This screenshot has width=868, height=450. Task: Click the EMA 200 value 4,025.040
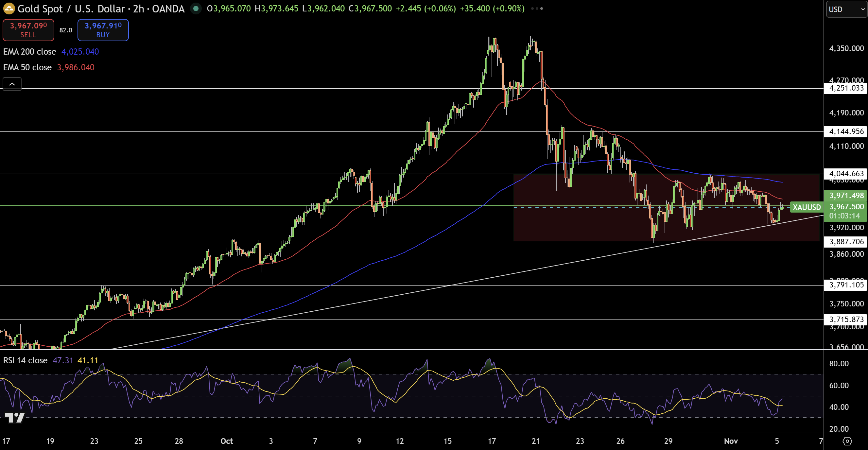80,52
